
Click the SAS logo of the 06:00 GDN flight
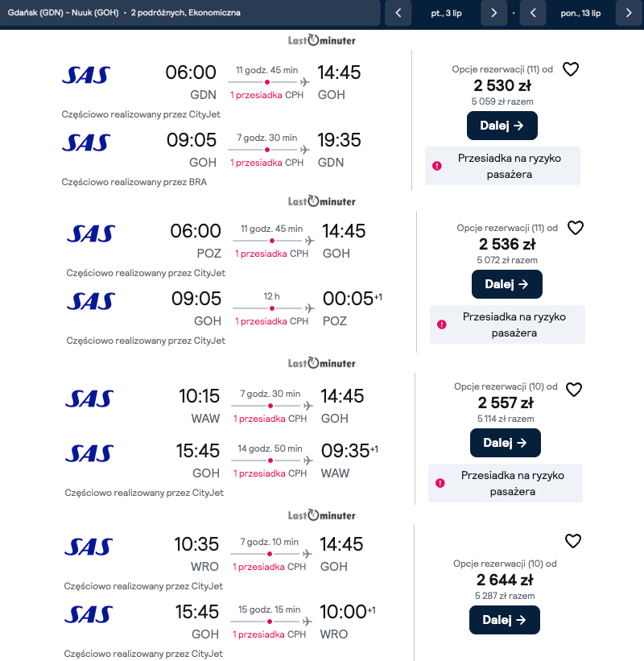pos(86,76)
